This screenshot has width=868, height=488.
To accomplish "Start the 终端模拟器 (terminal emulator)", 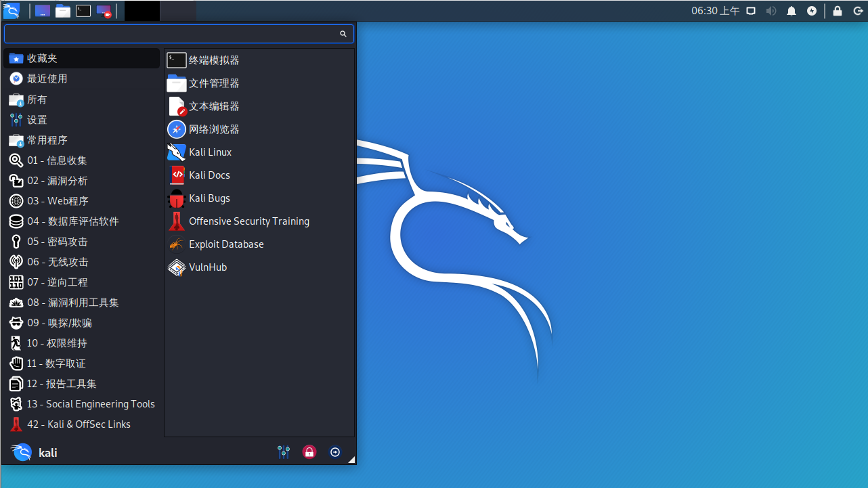I will click(x=212, y=60).
